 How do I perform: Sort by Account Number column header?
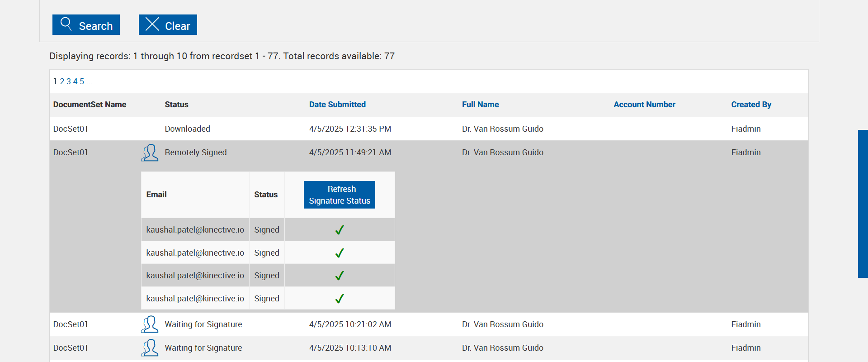click(644, 105)
